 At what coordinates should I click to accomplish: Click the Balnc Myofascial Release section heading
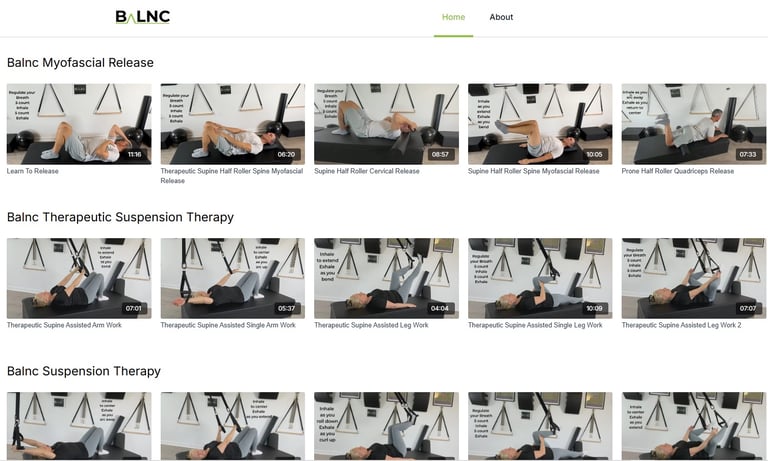click(80, 63)
